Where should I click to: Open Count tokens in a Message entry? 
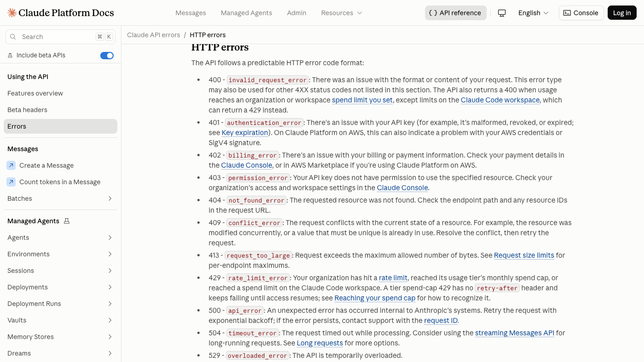pos(60,182)
